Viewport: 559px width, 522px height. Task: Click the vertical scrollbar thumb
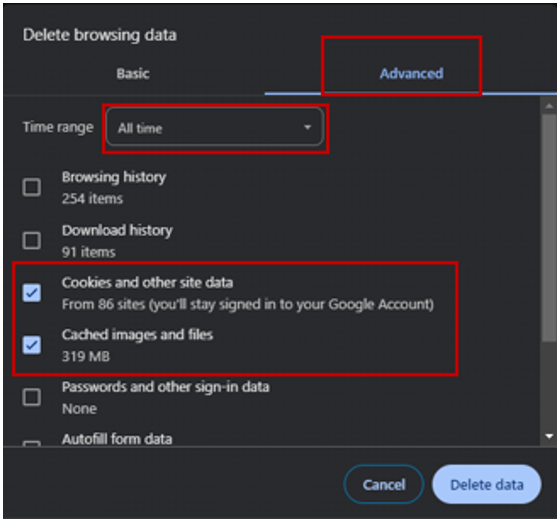pyautogui.click(x=549, y=228)
